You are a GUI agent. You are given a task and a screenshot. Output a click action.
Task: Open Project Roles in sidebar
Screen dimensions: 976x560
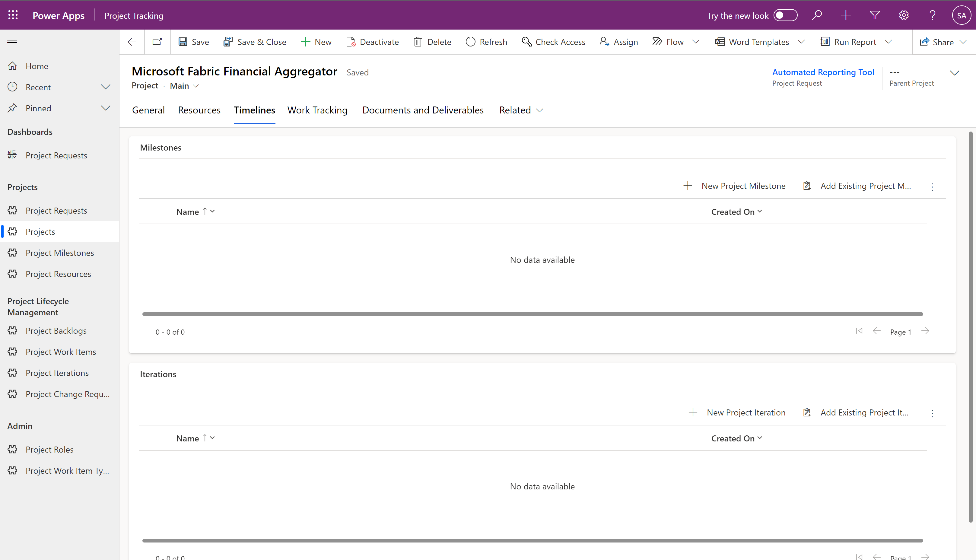tap(60, 450)
